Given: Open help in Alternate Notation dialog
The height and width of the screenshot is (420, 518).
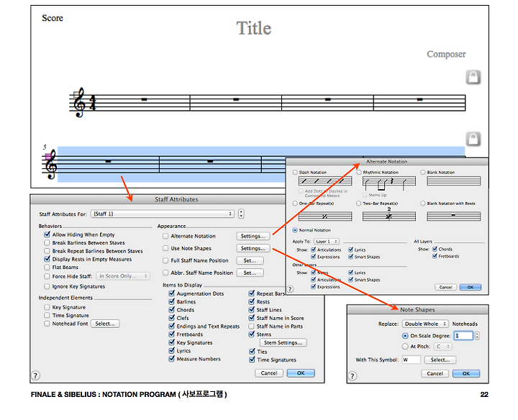Looking at the screenshot, I should pyautogui.click(x=290, y=289).
